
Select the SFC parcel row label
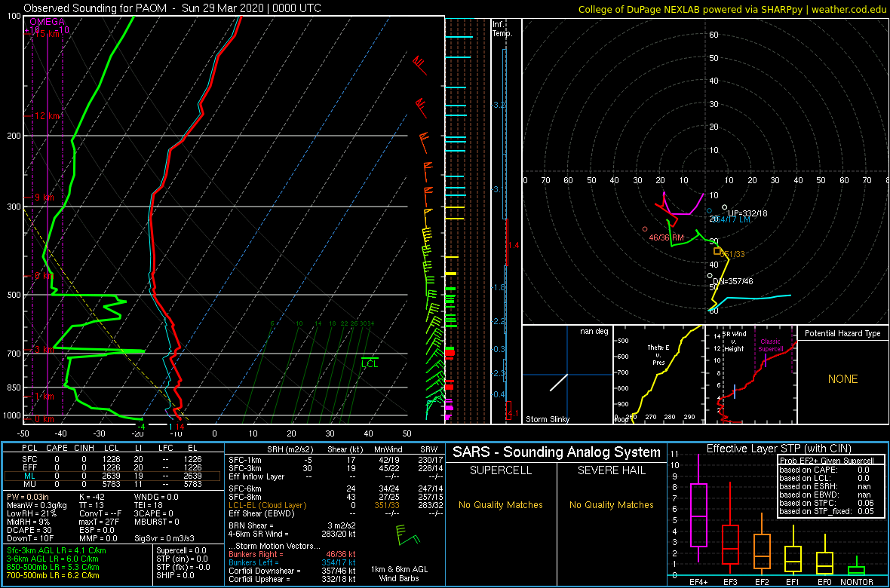29,458
